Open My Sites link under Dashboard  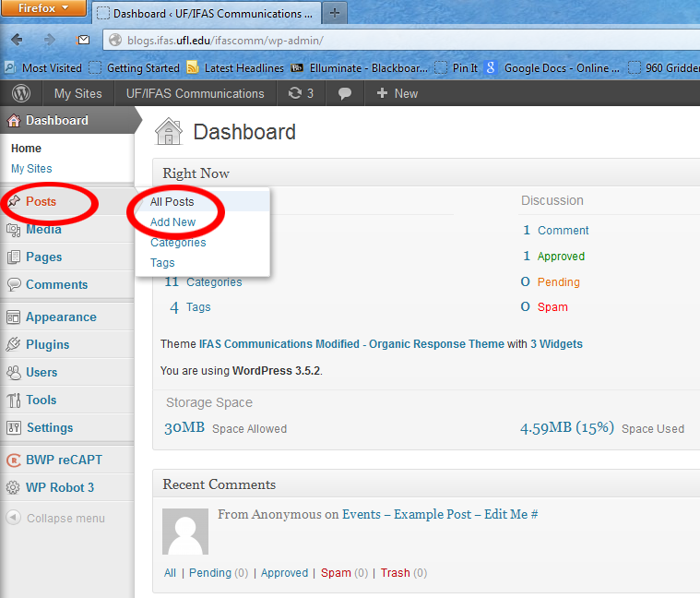pyautogui.click(x=31, y=168)
